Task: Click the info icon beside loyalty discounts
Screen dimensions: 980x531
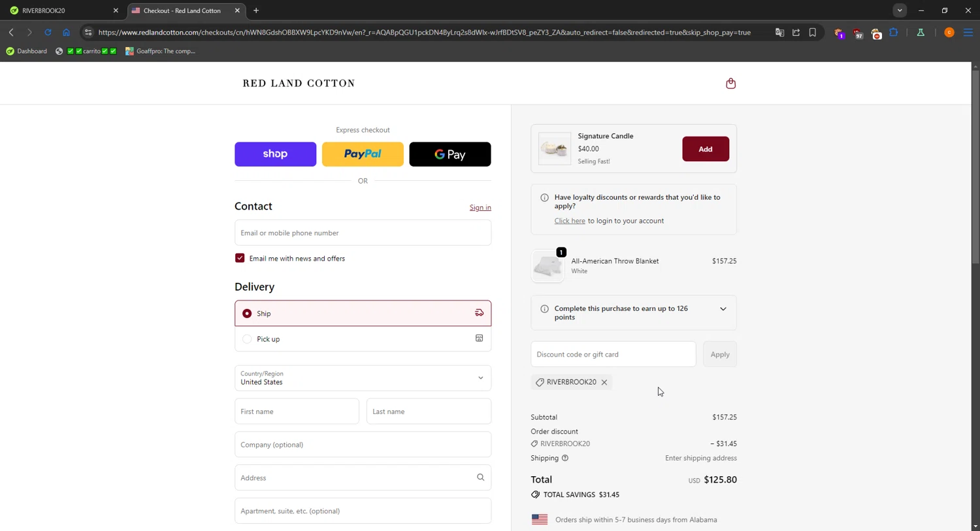Action: (x=544, y=197)
